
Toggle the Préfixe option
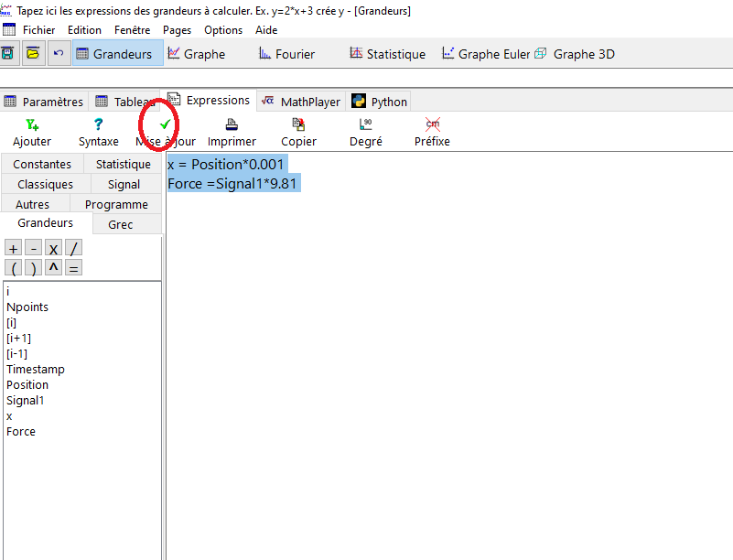pyautogui.click(x=432, y=125)
